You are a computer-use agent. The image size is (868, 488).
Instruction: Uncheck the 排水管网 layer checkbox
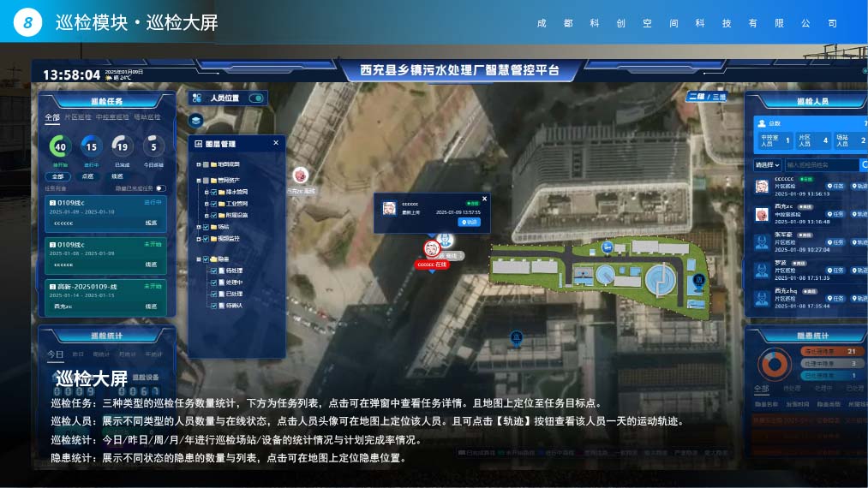point(213,193)
